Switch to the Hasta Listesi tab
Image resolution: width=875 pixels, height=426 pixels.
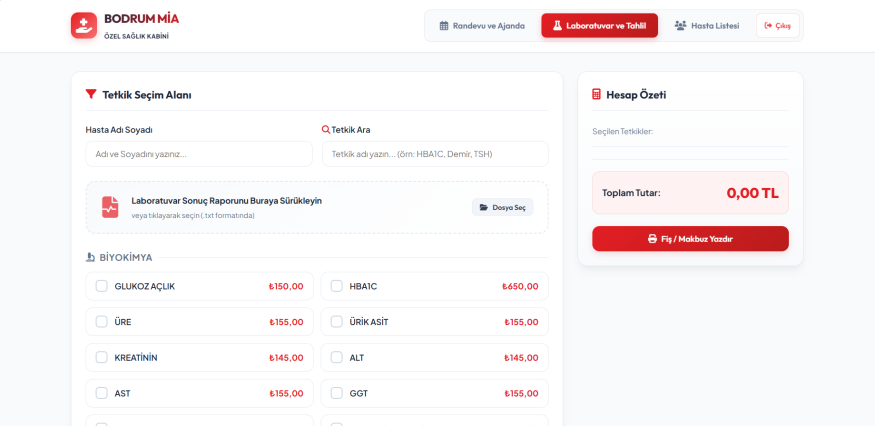(x=706, y=26)
